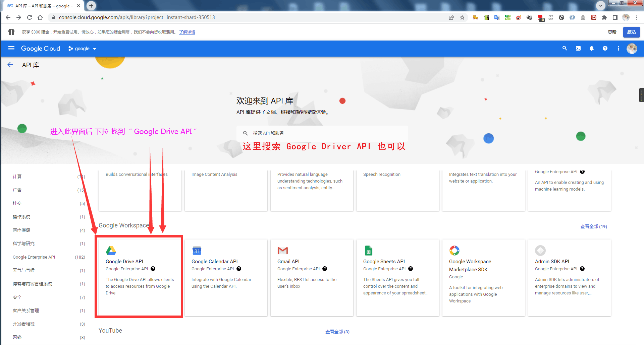Image resolution: width=644 pixels, height=345 pixels.
Task: Bookmark this page with the star icon
Action: [462, 17]
